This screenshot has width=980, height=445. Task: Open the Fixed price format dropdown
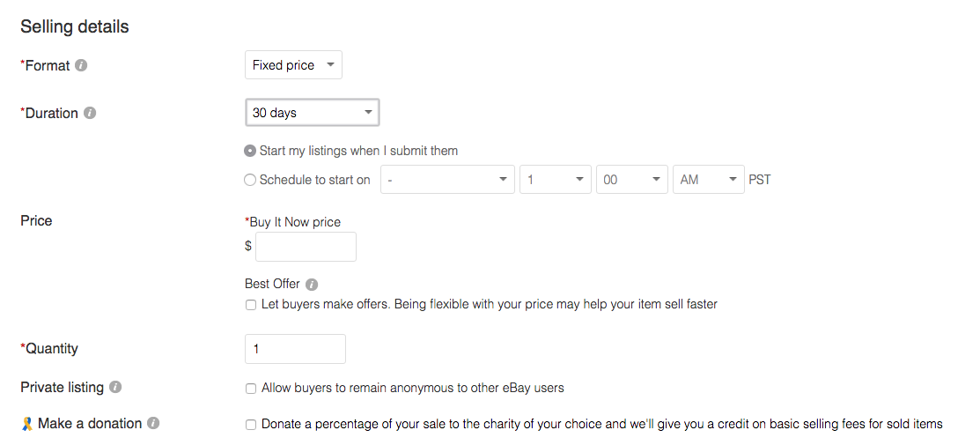[x=293, y=65]
